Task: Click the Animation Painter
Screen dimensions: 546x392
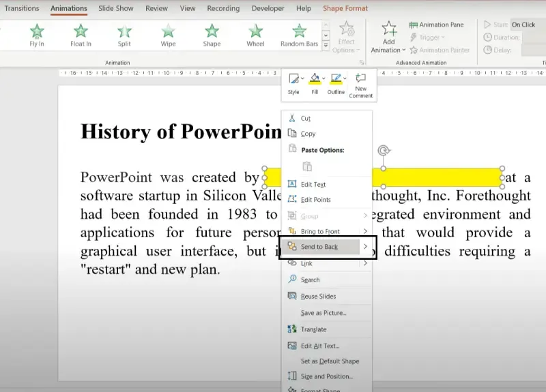Action: pyautogui.click(x=440, y=50)
